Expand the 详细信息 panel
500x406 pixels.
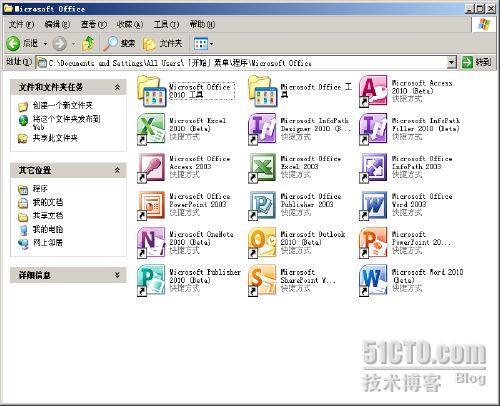click(x=117, y=275)
